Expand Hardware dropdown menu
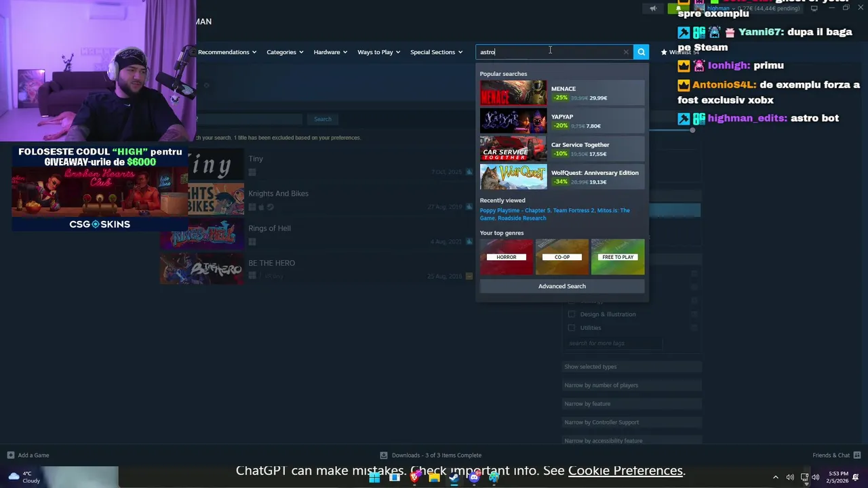The image size is (868, 488). (330, 52)
